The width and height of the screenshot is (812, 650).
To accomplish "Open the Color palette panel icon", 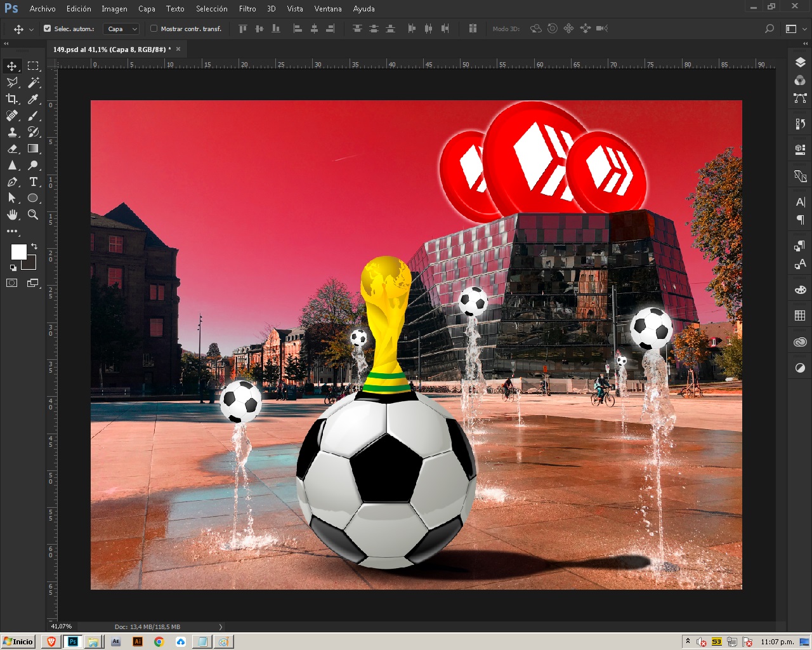I will tap(800, 289).
